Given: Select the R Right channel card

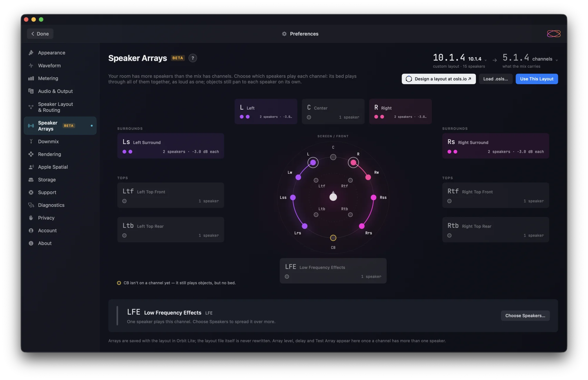Looking at the screenshot, I should 400,112.
